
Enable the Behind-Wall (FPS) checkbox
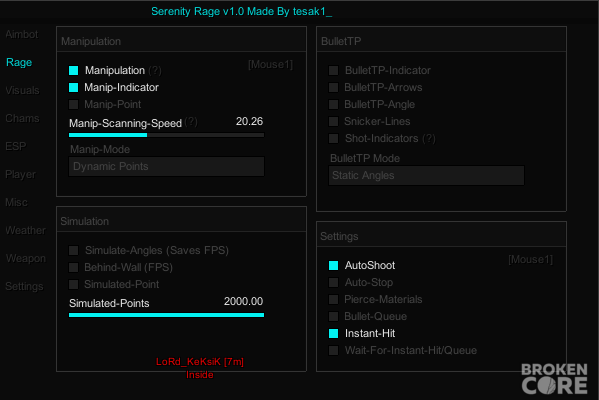(x=73, y=267)
